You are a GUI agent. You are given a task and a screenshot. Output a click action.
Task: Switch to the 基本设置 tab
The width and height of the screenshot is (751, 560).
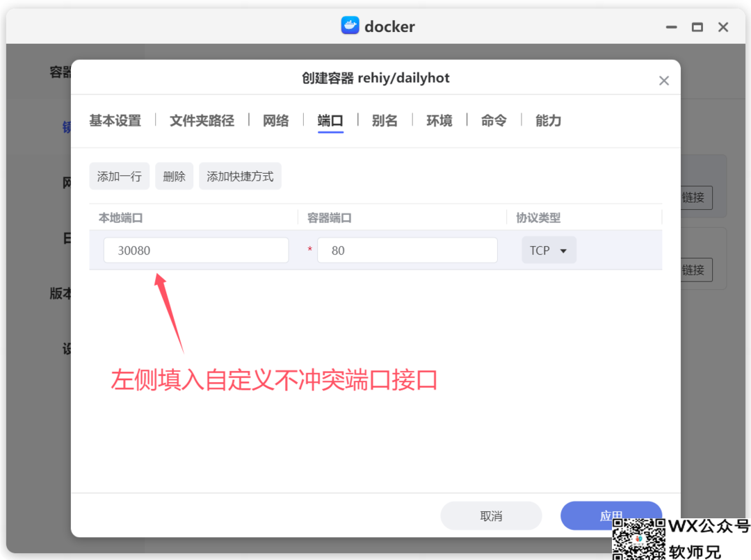(x=115, y=121)
